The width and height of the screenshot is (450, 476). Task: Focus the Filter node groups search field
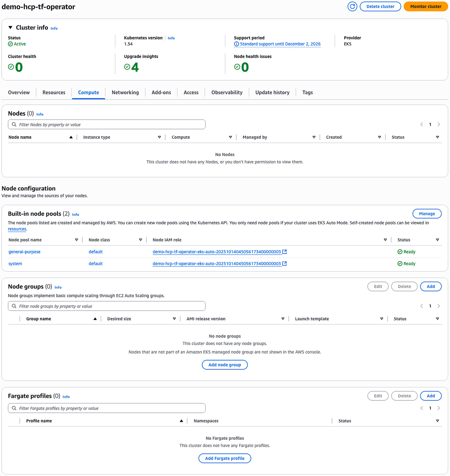(x=107, y=306)
